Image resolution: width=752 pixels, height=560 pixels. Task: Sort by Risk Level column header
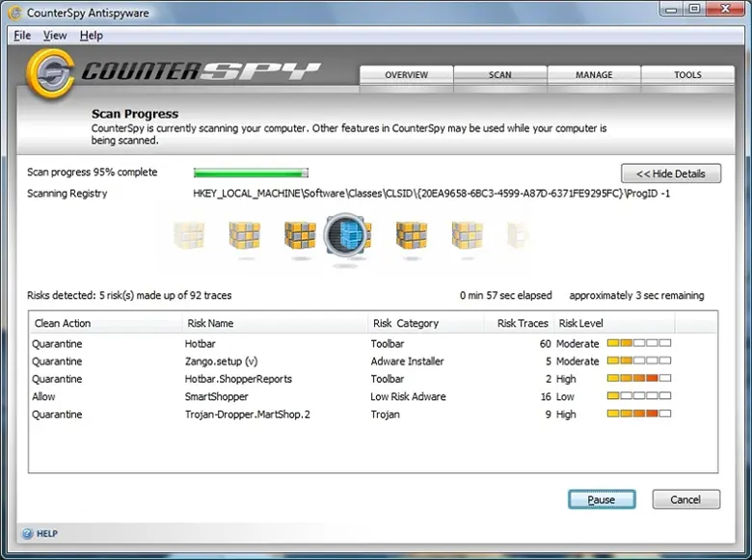click(614, 323)
